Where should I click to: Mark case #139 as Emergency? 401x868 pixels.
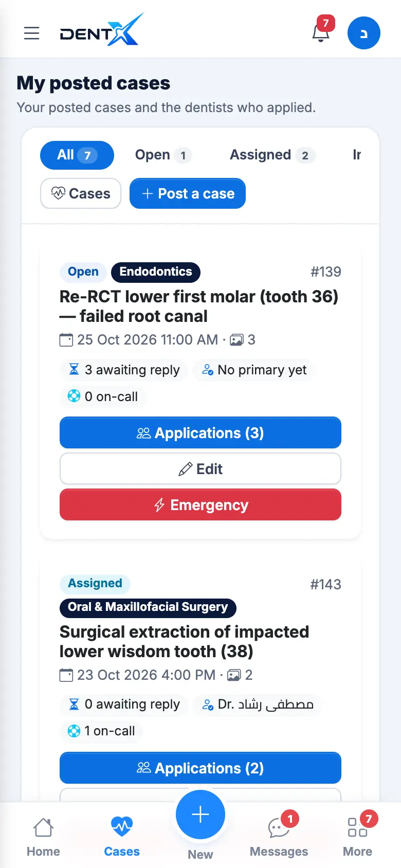[200, 505]
